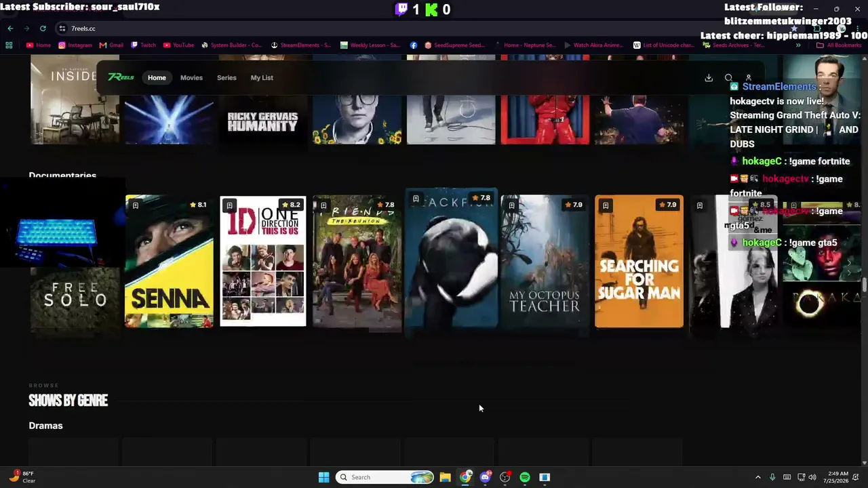
Task: Click the 7Reels logo in site header
Action: [121, 77]
